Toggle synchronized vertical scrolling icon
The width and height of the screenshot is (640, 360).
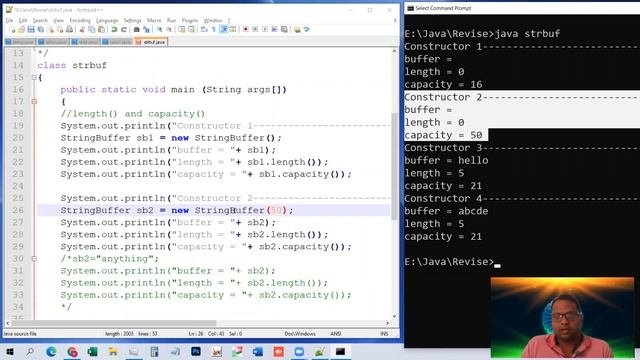tap(182, 29)
